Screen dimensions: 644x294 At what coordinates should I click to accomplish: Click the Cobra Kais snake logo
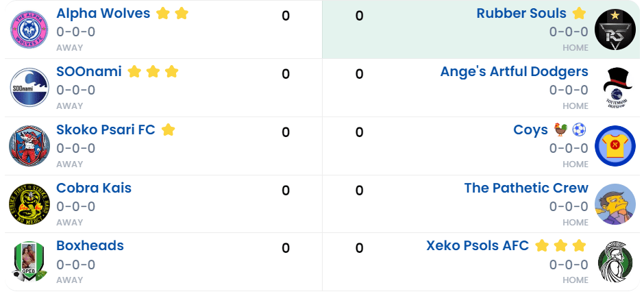29,204
